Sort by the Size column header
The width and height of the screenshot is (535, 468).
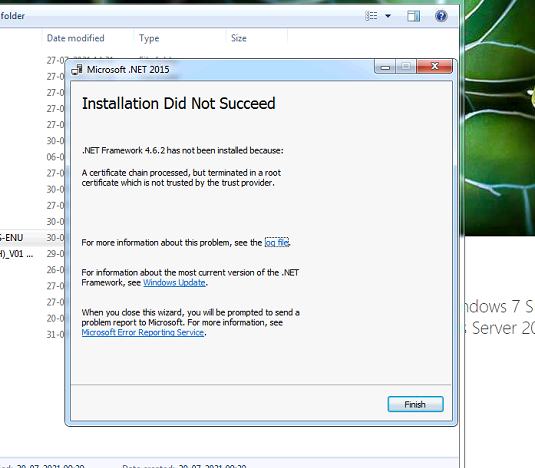coord(239,38)
